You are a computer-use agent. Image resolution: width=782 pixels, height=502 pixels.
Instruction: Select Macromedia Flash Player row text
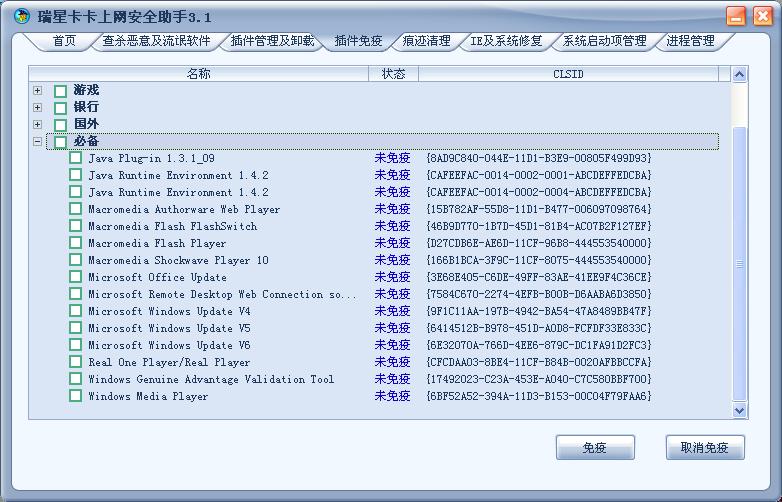coord(157,243)
